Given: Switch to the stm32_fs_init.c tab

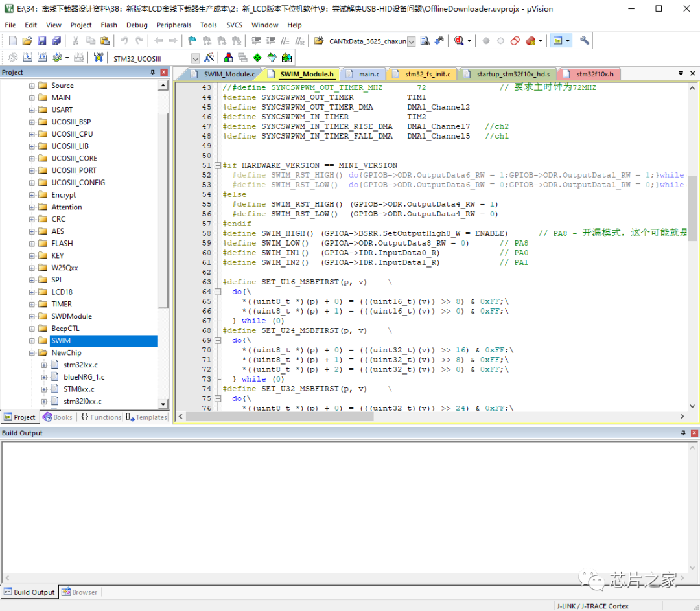Looking at the screenshot, I should click(422, 74).
